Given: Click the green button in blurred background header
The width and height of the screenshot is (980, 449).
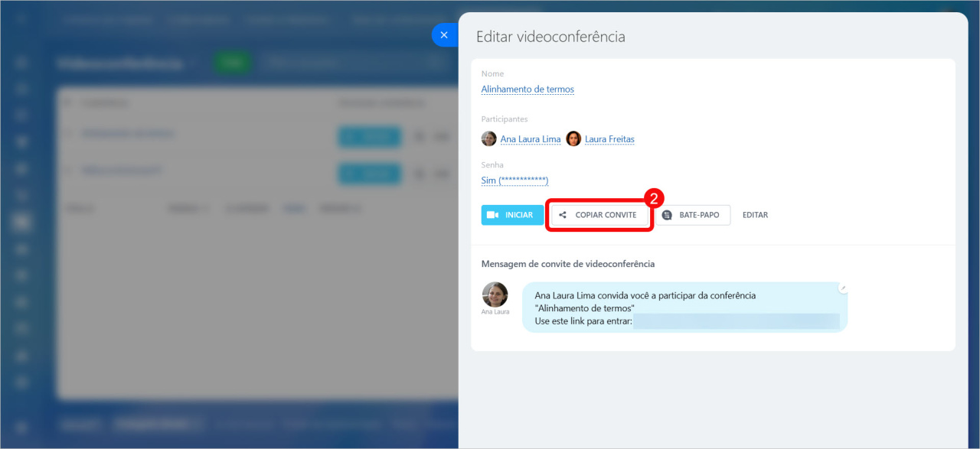Looking at the screenshot, I should (x=233, y=63).
